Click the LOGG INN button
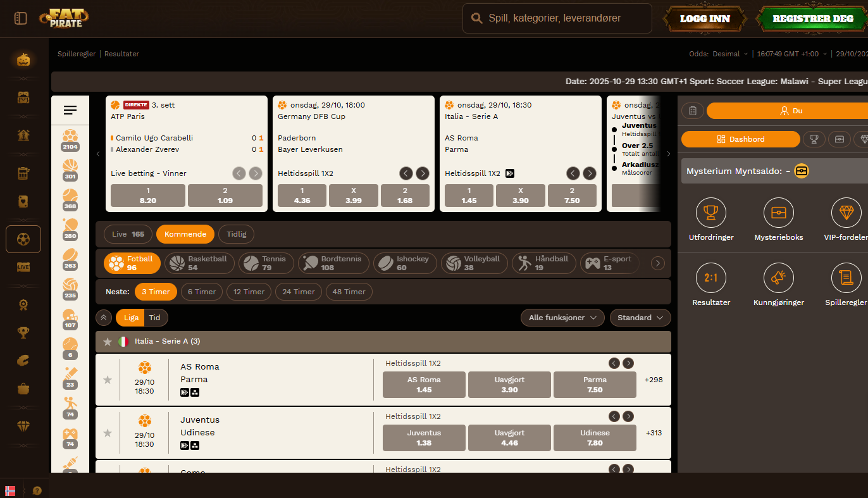Viewport: 868px width, 498px height. (705, 19)
